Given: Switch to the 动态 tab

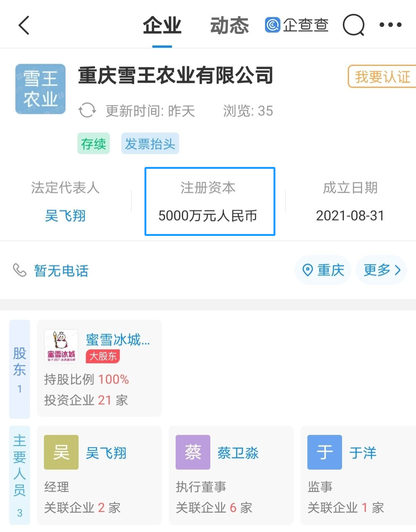Looking at the screenshot, I should tap(230, 26).
